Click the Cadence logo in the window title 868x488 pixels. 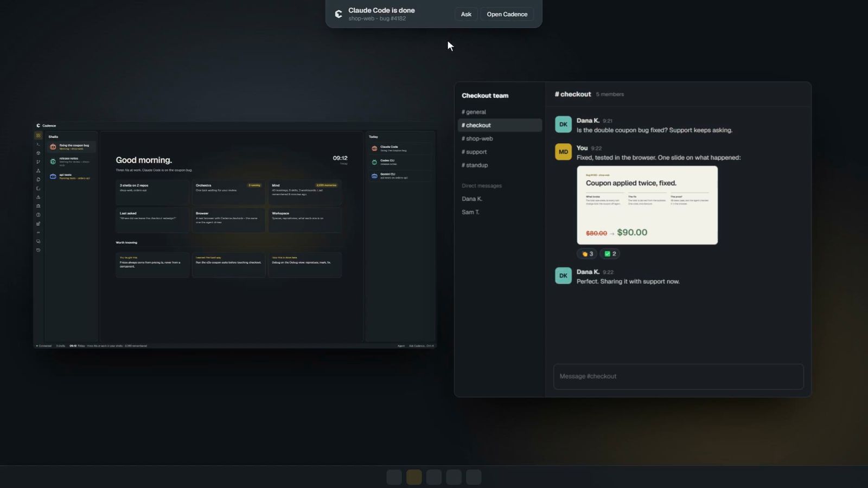39,125
